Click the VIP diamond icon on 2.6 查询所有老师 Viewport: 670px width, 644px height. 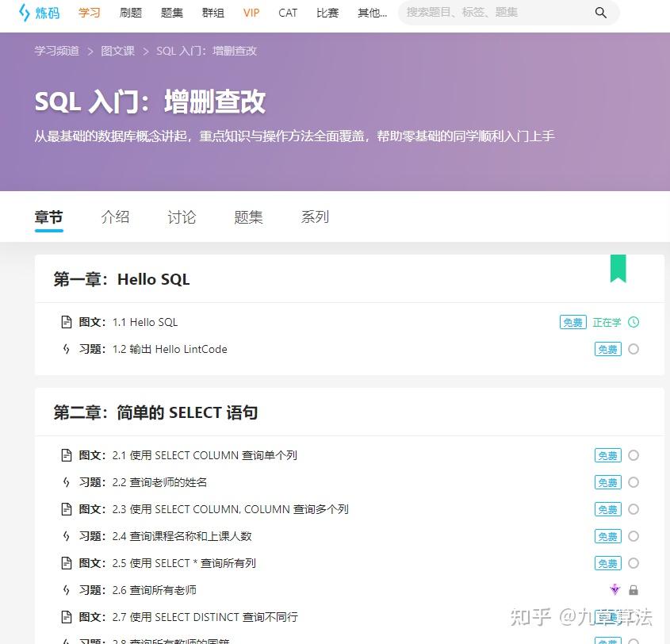[x=614, y=590]
